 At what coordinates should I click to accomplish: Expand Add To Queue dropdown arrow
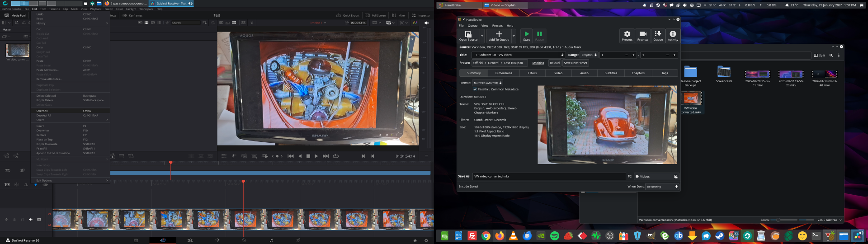[514, 36]
